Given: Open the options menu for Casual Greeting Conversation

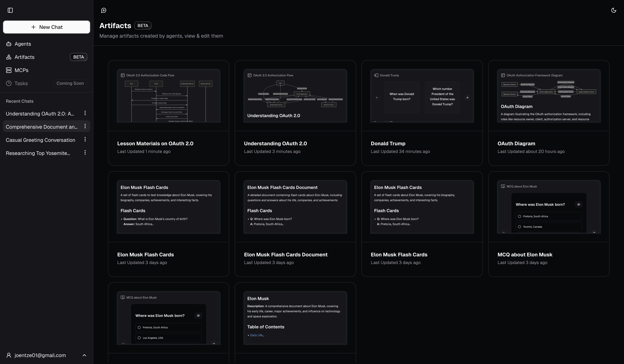Looking at the screenshot, I should 85,139.
